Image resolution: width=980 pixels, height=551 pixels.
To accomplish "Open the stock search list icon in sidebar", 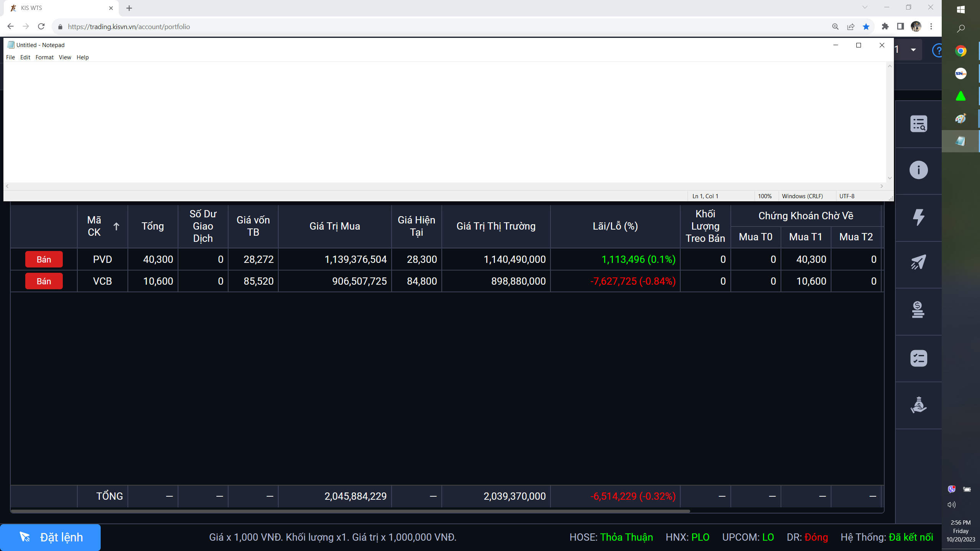I will coord(918,124).
